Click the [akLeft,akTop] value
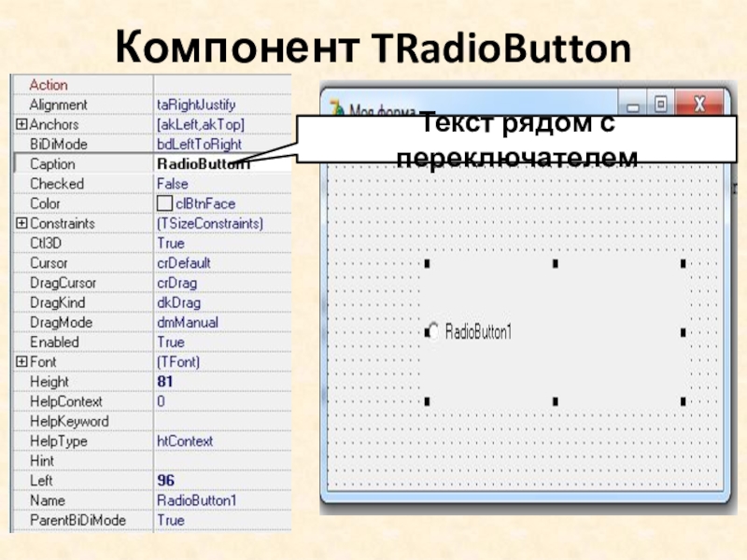Viewport: 747px width, 560px height. tap(201, 125)
